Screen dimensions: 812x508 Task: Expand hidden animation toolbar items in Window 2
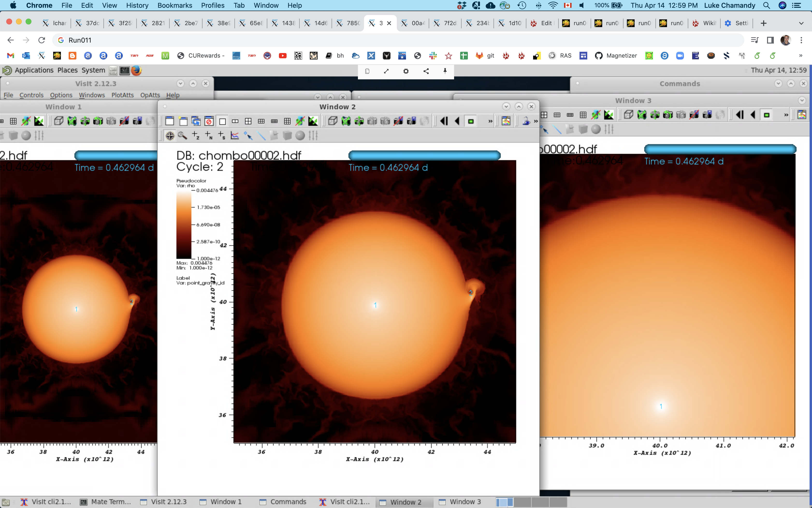coord(490,121)
